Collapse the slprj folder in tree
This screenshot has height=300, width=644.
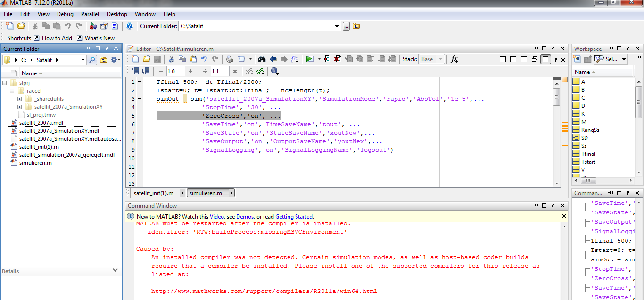pyautogui.click(x=5, y=82)
